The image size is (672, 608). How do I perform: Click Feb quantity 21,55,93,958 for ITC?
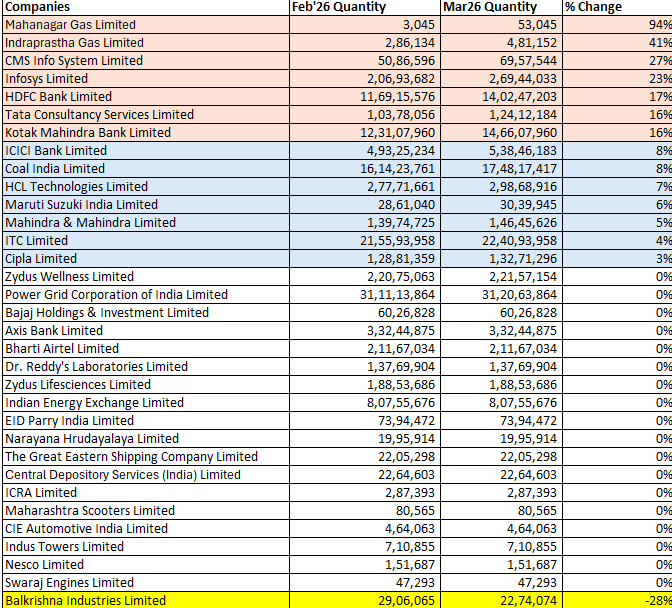point(365,241)
